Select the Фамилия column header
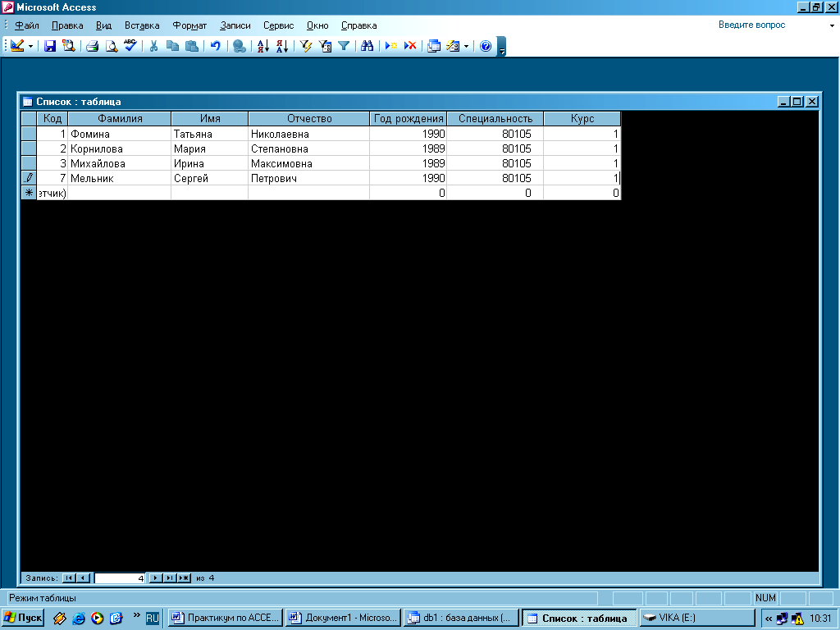This screenshot has width=840, height=630. coord(120,118)
